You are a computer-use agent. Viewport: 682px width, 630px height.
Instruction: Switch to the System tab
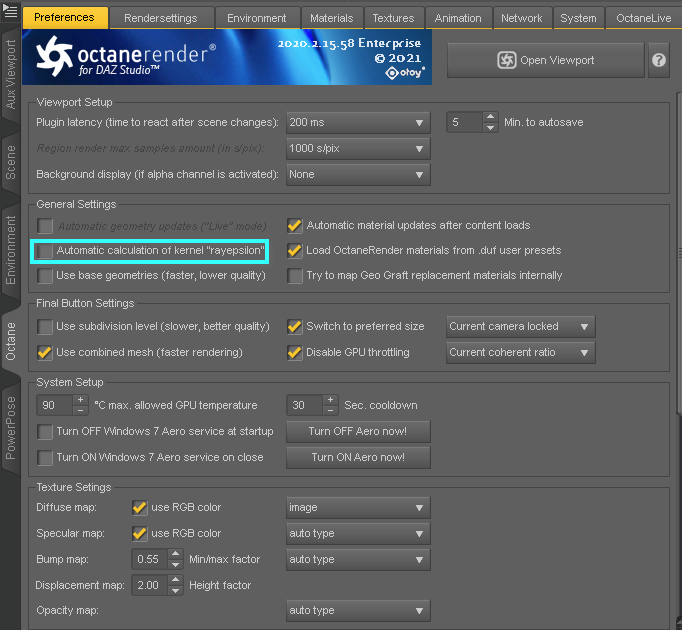pos(578,18)
